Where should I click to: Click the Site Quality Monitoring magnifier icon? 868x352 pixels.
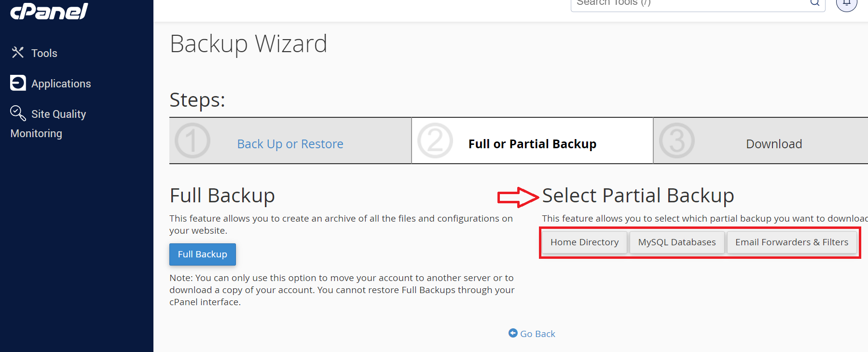pos(18,113)
